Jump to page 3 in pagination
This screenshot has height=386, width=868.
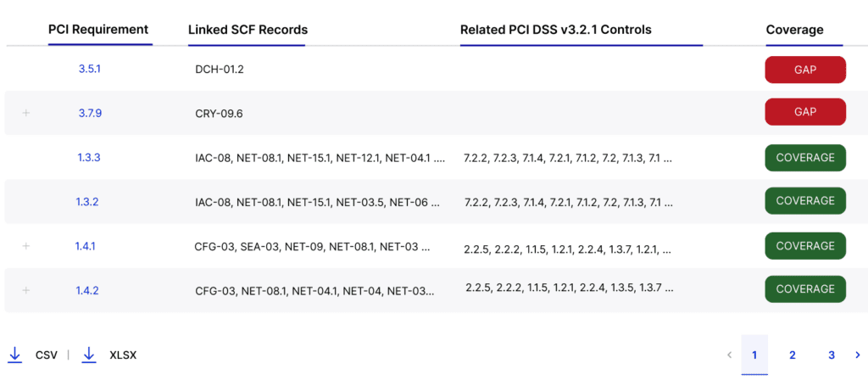(x=832, y=355)
